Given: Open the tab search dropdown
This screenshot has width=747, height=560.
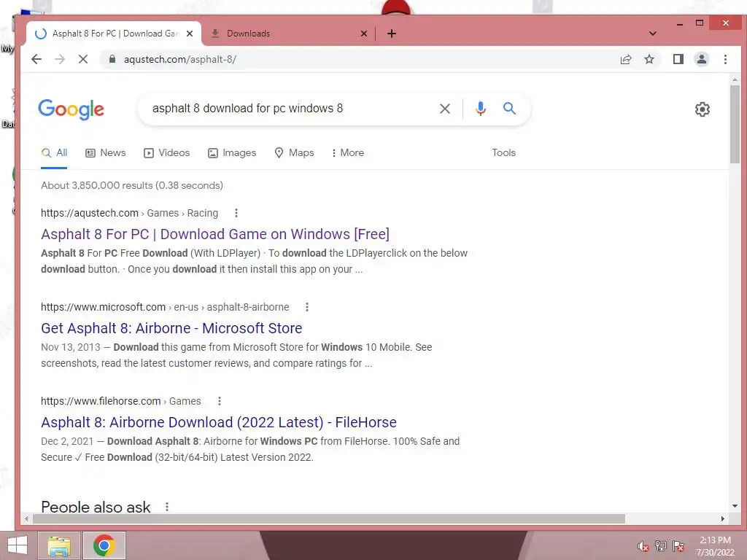Looking at the screenshot, I should 653,34.
